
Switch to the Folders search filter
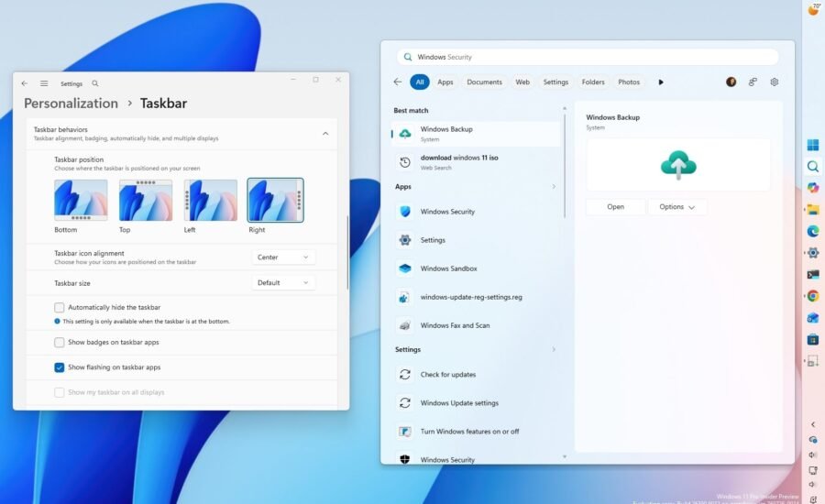coord(593,82)
